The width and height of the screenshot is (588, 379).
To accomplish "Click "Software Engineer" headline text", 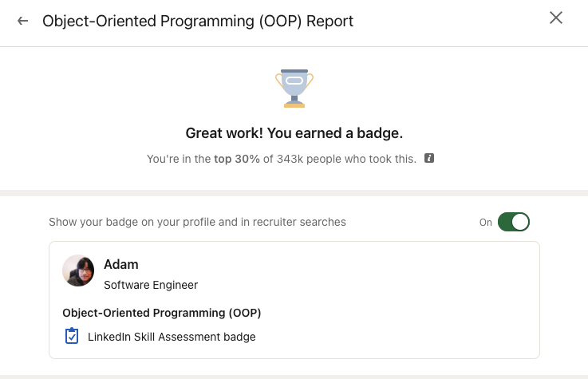I will [x=151, y=285].
